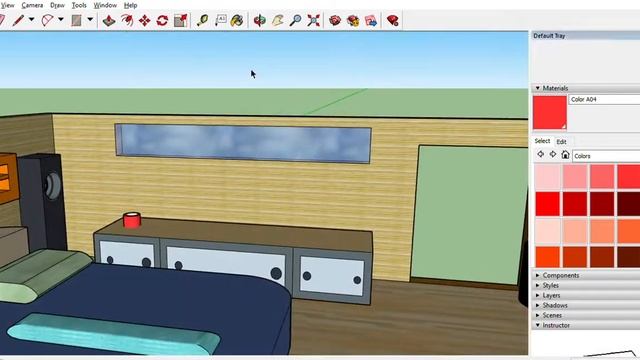Click the Default Tray title bar
Viewport: 640px width, 360px height.
point(585,36)
